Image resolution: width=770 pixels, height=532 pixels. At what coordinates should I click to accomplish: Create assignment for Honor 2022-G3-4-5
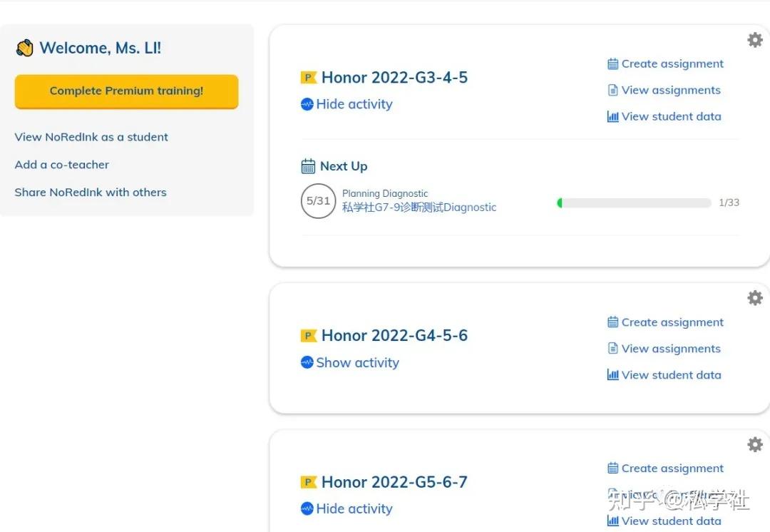(672, 63)
